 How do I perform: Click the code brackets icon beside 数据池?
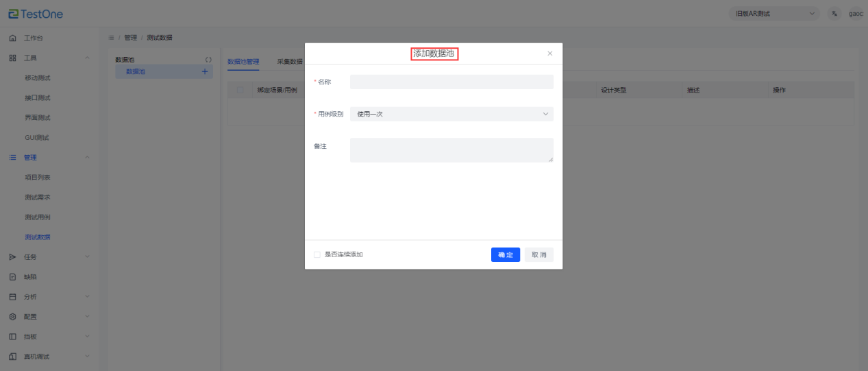click(208, 60)
